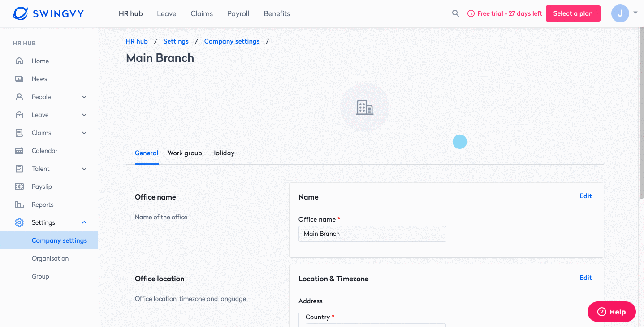Click the Calendar sidebar icon

click(x=19, y=151)
